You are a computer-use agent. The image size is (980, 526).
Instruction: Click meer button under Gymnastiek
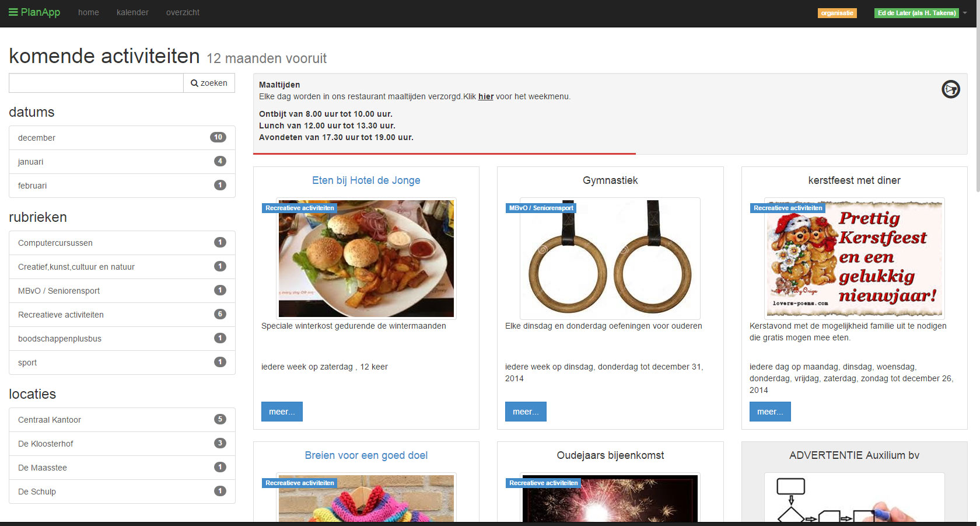(525, 412)
